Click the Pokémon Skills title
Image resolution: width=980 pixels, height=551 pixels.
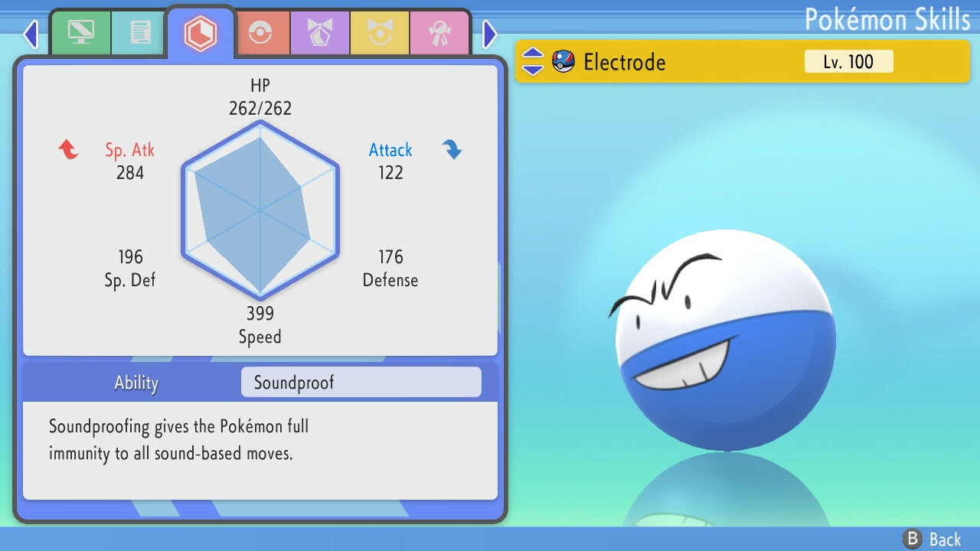click(x=887, y=19)
